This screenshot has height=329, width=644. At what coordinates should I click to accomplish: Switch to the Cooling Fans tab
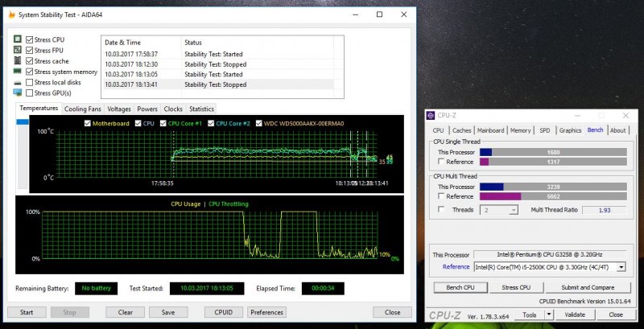[x=83, y=109]
